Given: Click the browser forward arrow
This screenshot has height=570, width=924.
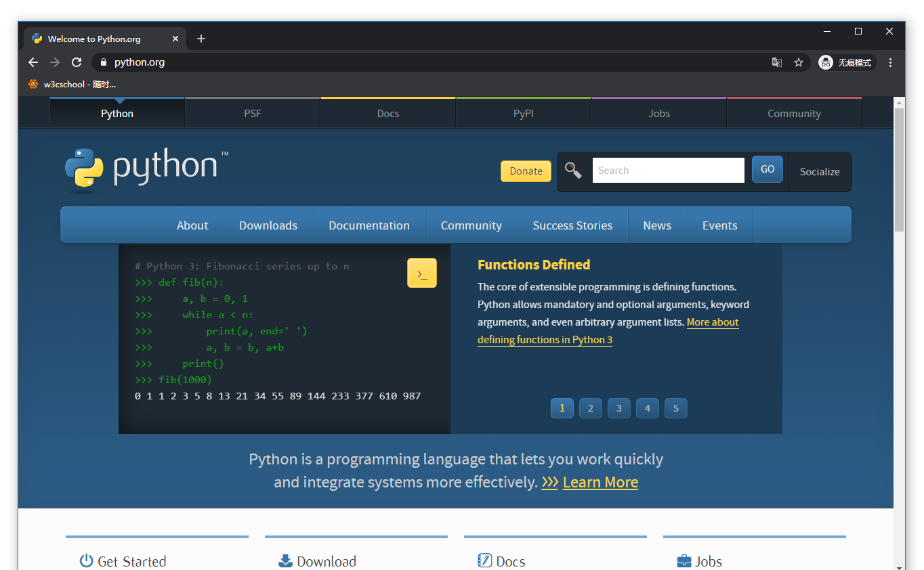Looking at the screenshot, I should tap(55, 62).
